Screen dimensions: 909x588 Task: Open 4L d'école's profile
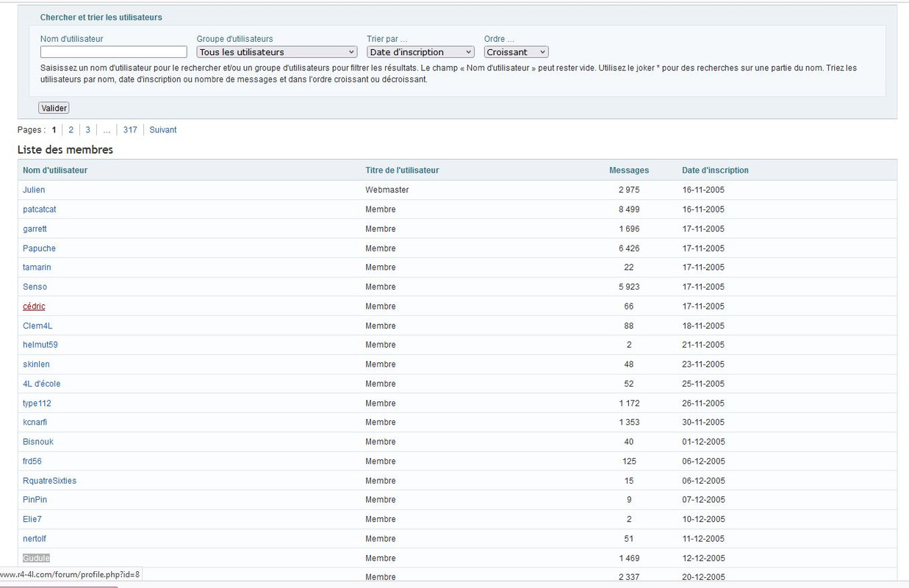tap(42, 384)
